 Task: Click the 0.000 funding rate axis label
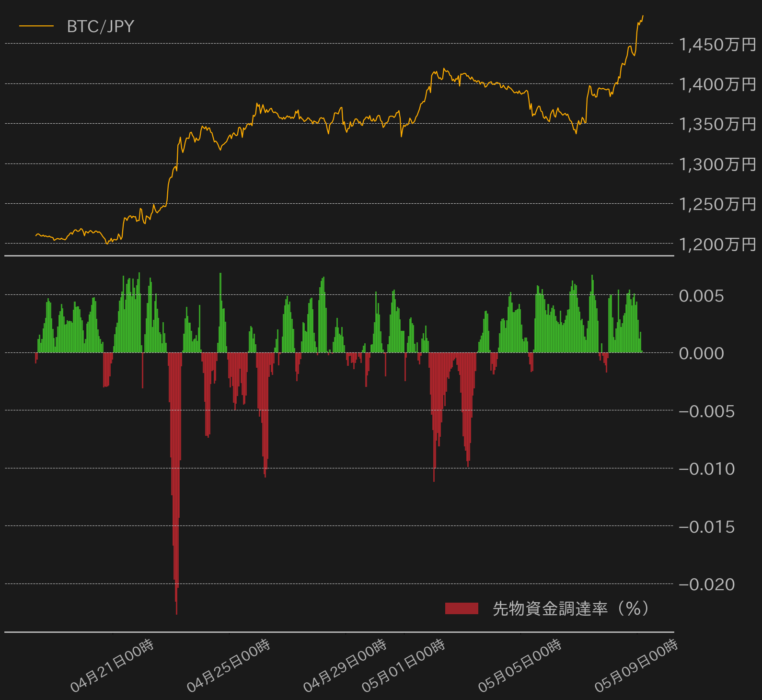tap(701, 353)
